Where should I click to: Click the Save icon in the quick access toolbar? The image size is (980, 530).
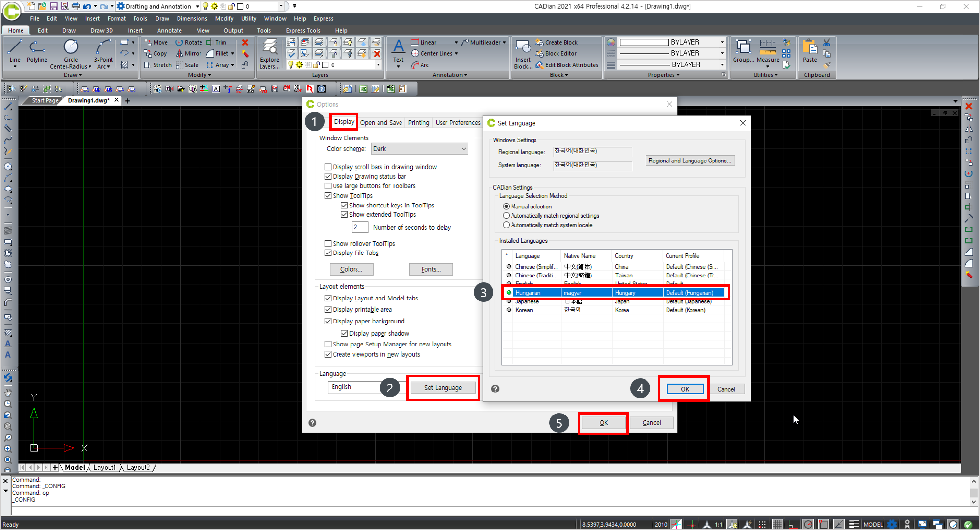point(54,6)
